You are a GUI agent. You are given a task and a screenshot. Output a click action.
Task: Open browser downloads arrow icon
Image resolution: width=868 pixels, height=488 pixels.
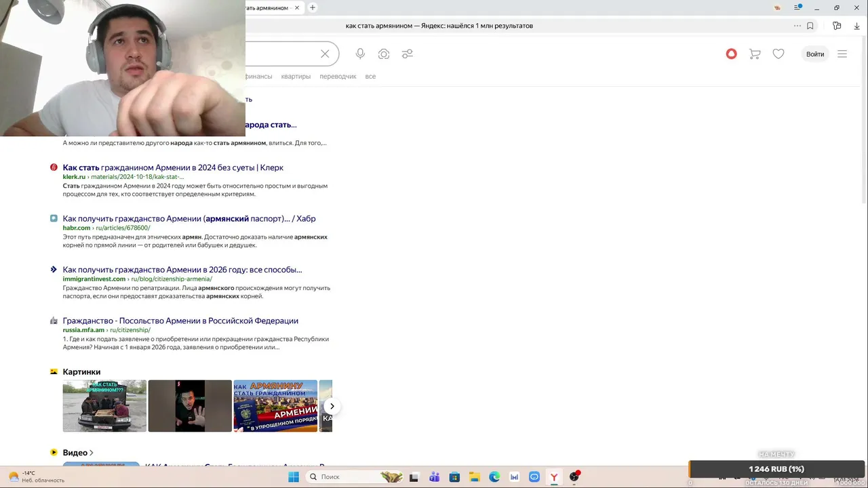(x=856, y=26)
